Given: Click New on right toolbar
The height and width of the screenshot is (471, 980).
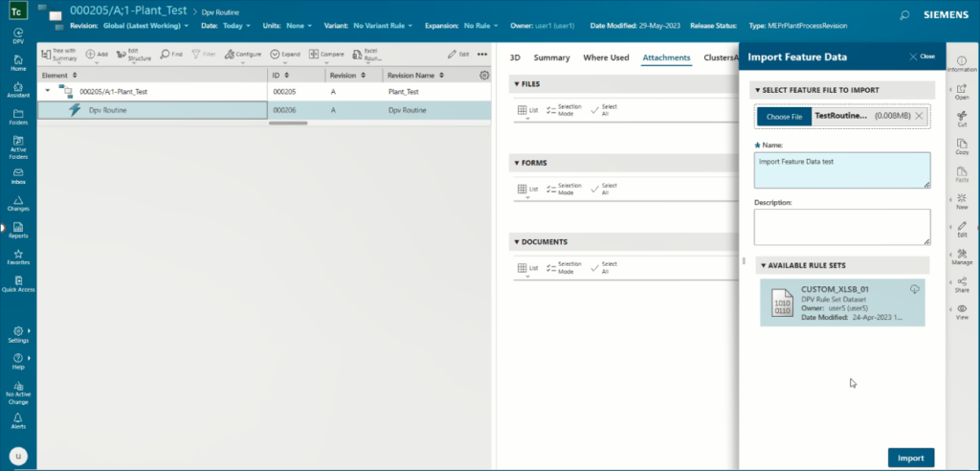Looking at the screenshot, I should (x=962, y=201).
